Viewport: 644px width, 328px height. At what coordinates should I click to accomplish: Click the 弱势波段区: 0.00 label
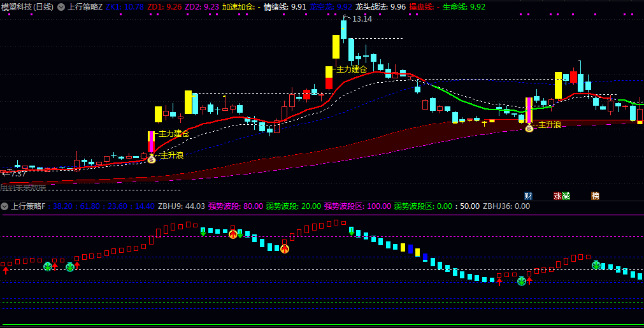click(x=423, y=206)
